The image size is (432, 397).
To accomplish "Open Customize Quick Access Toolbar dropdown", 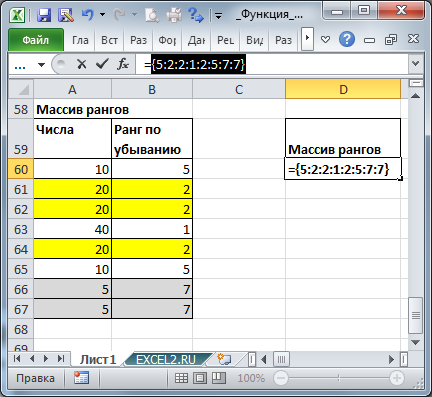I will [218, 15].
